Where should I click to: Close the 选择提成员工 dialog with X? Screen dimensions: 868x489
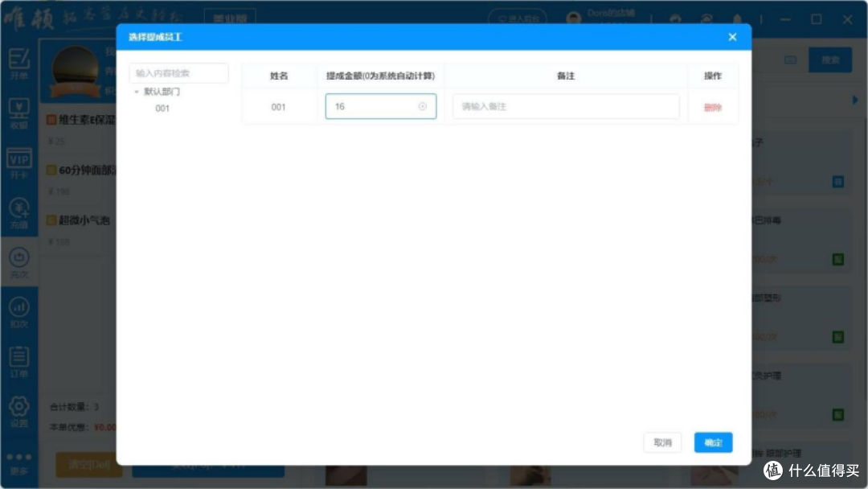tap(732, 37)
